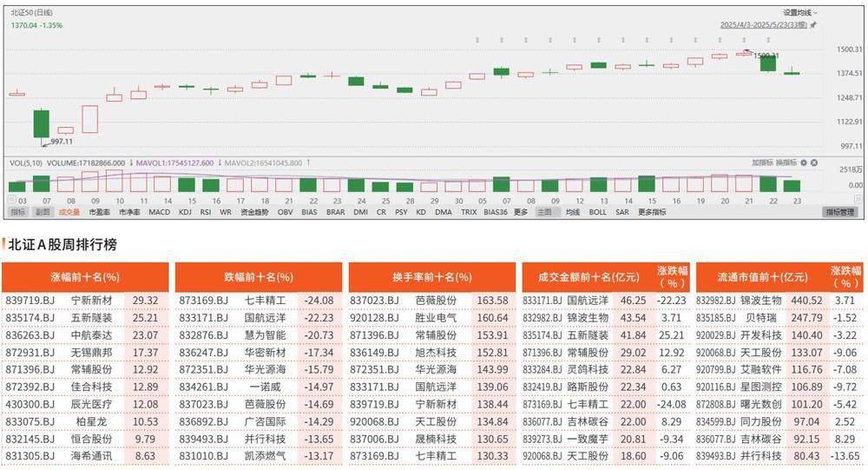The height and width of the screenshot is (470, 868).
Task: Click the 流通市值前十(亿元) table header
Action: point(762,277)
